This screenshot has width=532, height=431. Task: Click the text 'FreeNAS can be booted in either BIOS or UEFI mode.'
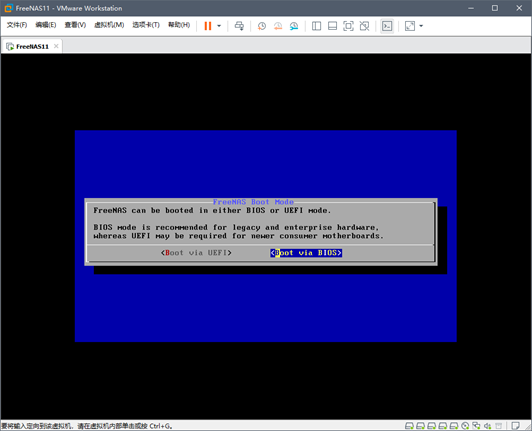(212, 210)
